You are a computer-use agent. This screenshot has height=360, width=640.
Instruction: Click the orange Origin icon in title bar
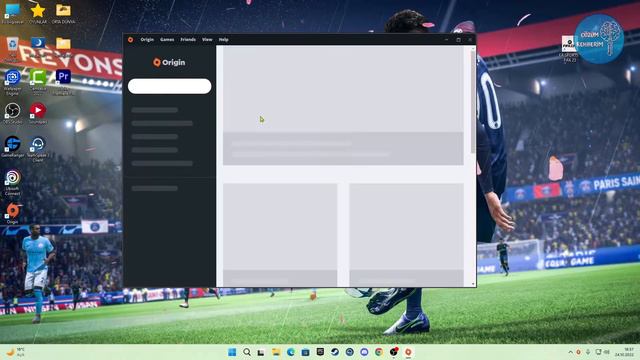click(130, 40)
